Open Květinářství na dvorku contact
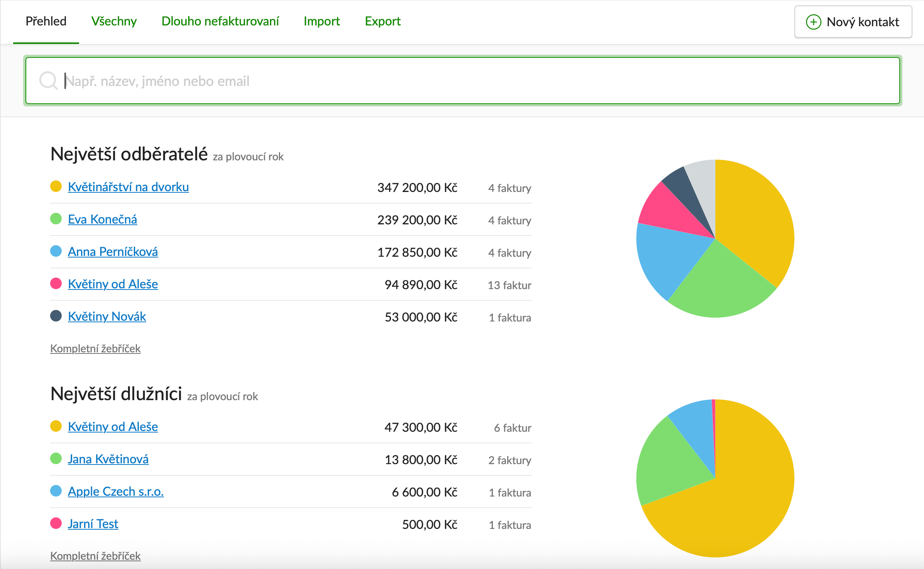Screen dimensions: 924x569 click(128, 187)
